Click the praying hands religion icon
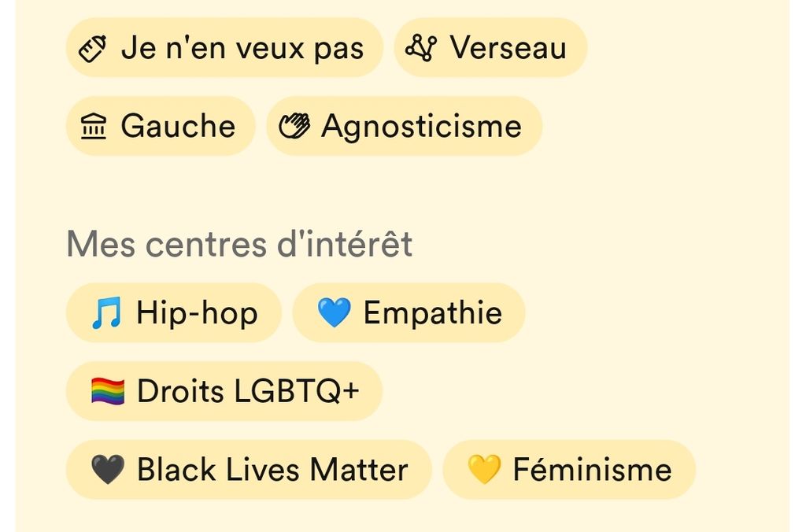806x532 pixels. click(294, 127)
